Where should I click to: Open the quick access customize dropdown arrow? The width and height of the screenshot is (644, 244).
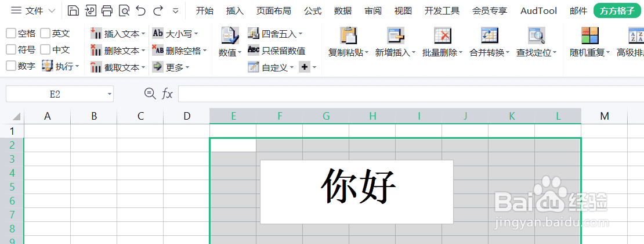coord(175,11)
